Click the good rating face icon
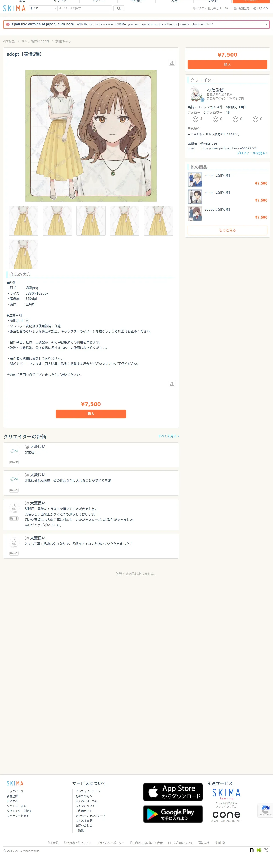 click(215, 119)
